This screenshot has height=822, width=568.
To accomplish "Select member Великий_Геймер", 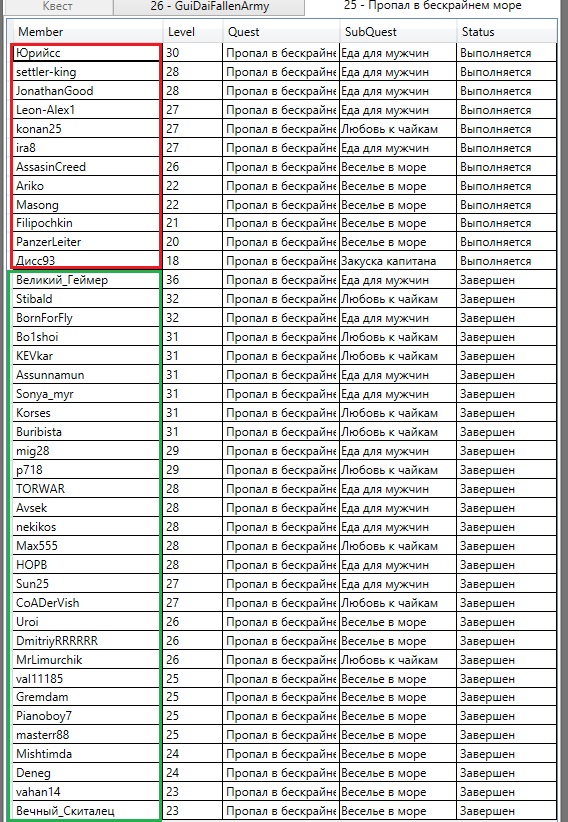I will [x=86, y=280].
